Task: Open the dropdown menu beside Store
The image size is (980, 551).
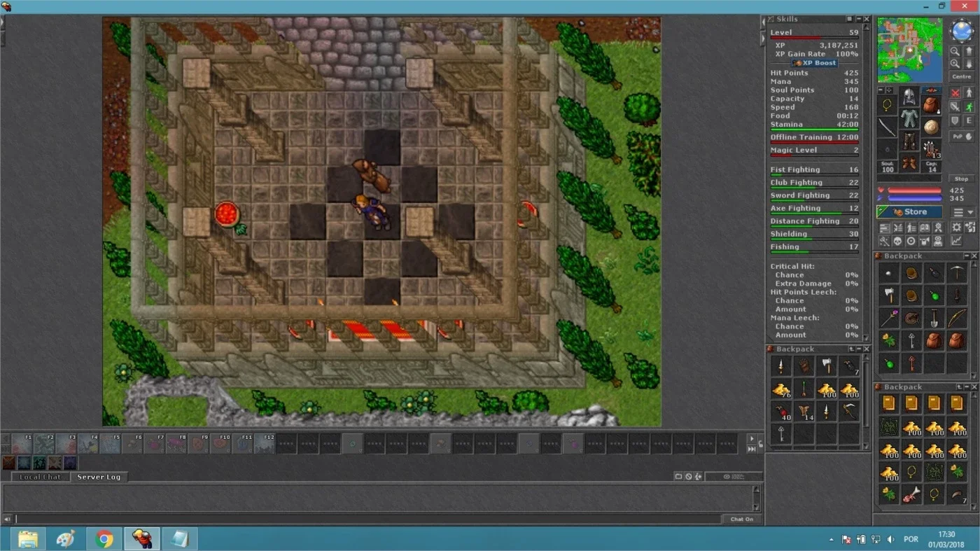Action: pos(965,212)
